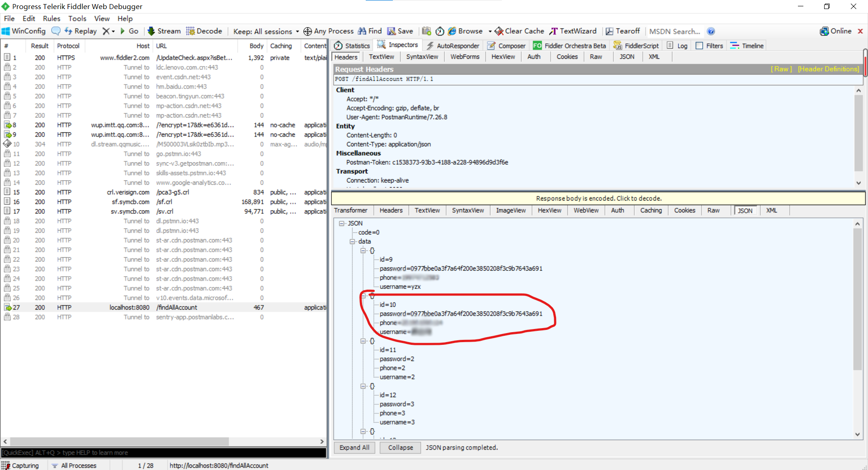Collapse the data node

coord(352,241)
